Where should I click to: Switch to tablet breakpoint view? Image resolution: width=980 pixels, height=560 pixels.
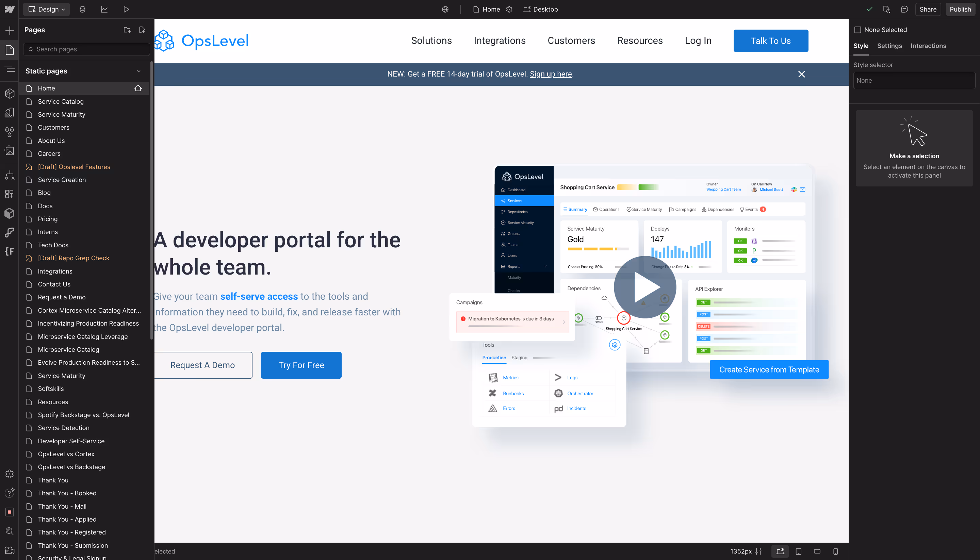click(x=798, y=551)
